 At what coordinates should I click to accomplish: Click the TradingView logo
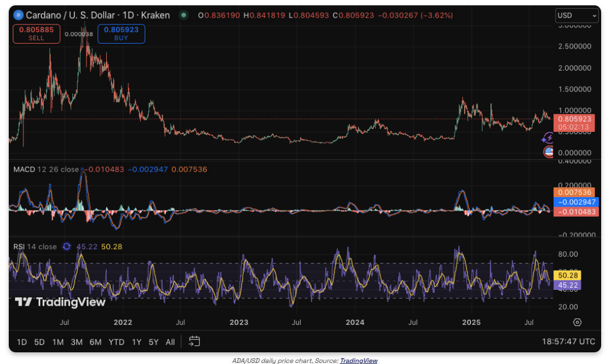[x=60, y=302]
